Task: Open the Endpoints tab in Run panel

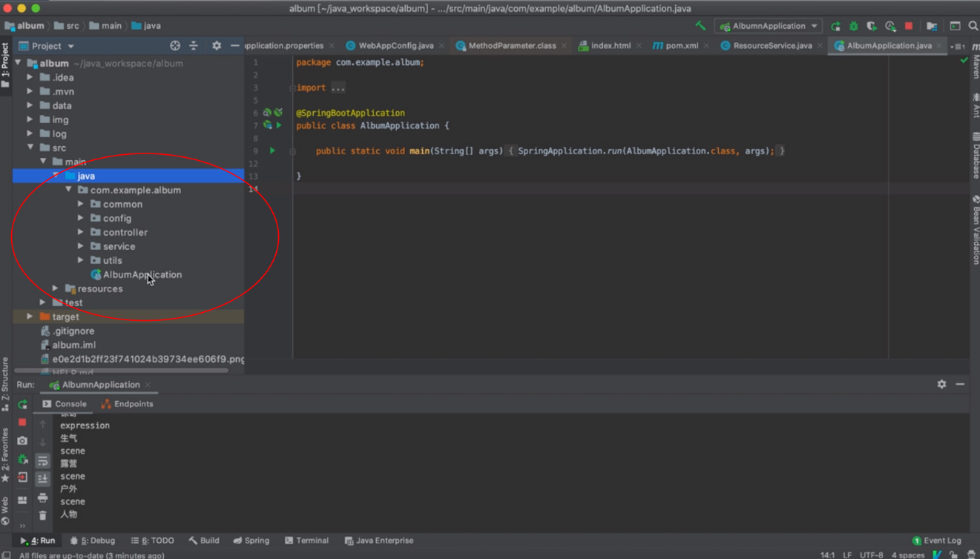Action: 127,404
